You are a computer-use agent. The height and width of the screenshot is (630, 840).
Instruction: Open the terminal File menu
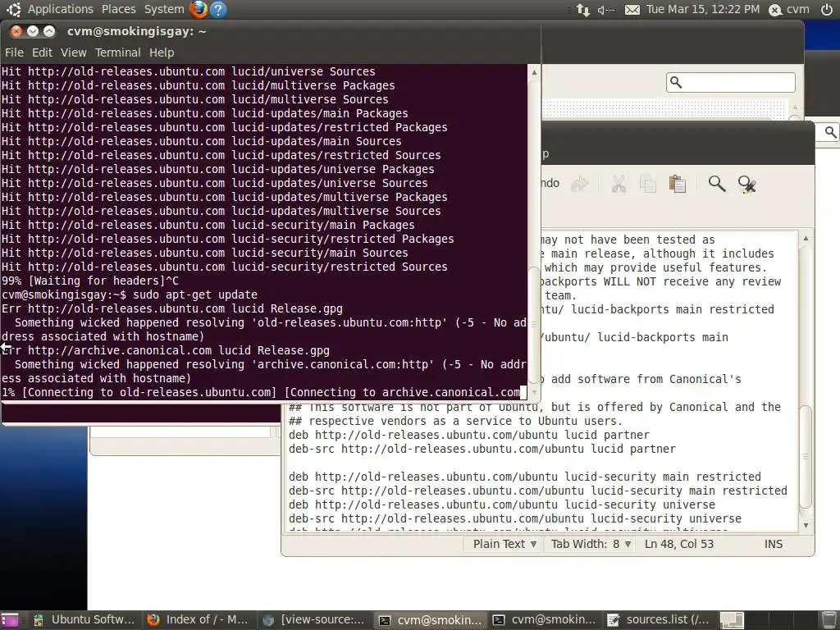pyautogui.click(x=14, y=52)
